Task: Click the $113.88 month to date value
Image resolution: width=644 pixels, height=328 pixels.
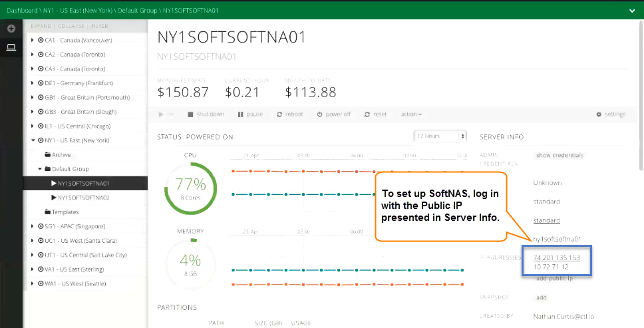Action: click(311, 92)
